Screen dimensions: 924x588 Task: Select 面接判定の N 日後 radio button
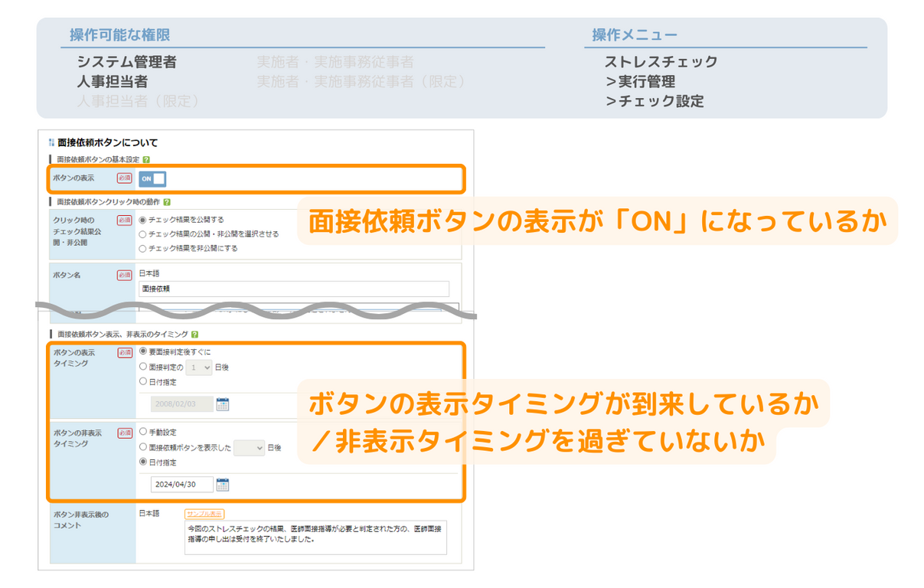[x=142, y=367]
